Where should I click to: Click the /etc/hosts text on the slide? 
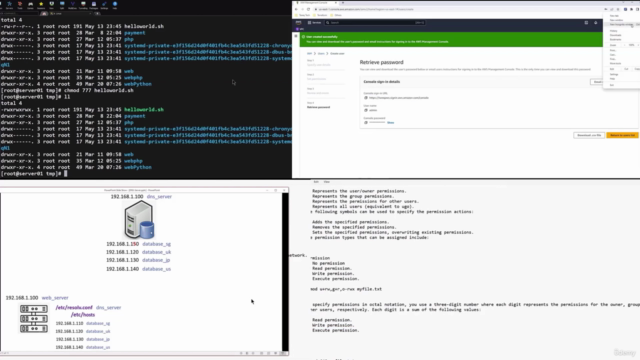[x=83, y=315]
